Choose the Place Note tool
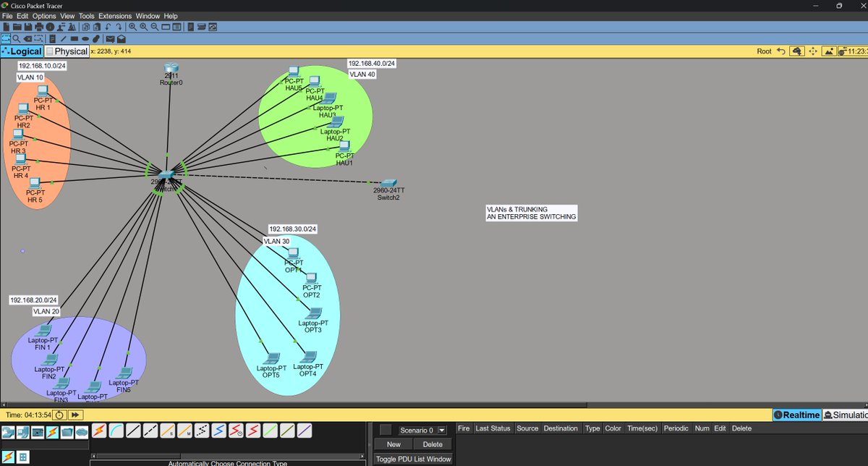The height and width of the screenshot is (466, 868). click(52, 38)
